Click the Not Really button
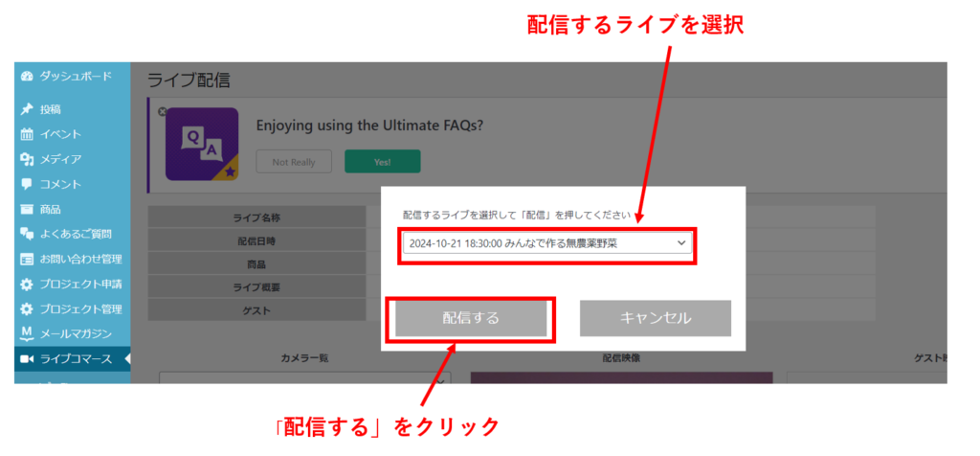 [293, 162]
